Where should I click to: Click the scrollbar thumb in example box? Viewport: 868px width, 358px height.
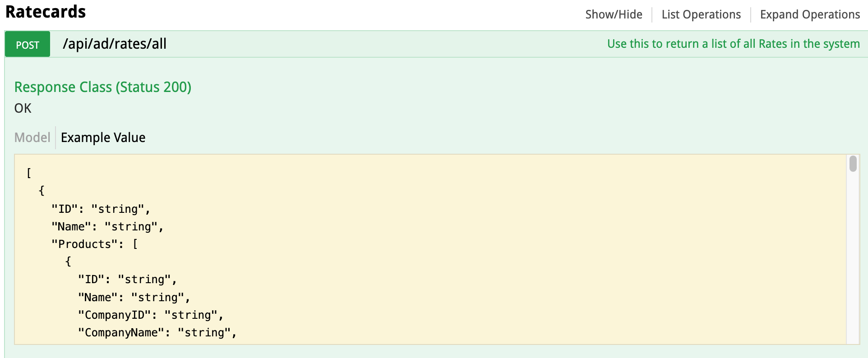point(853,164)
